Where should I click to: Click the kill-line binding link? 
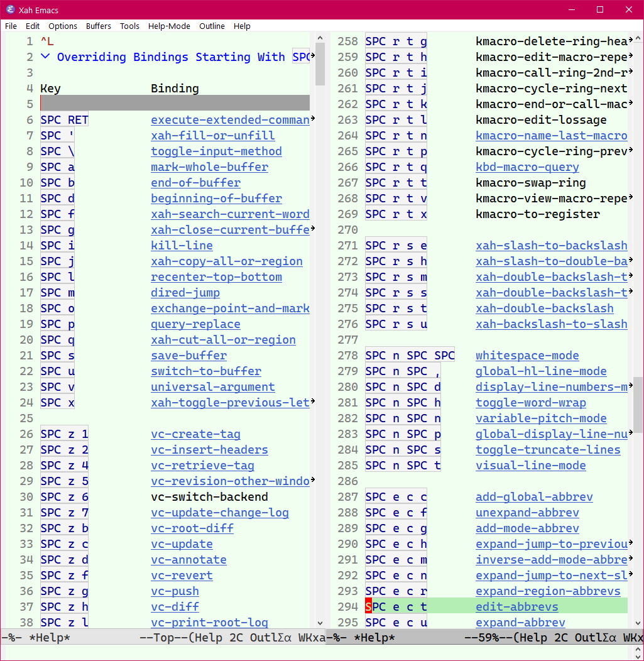tap(182, 246)
